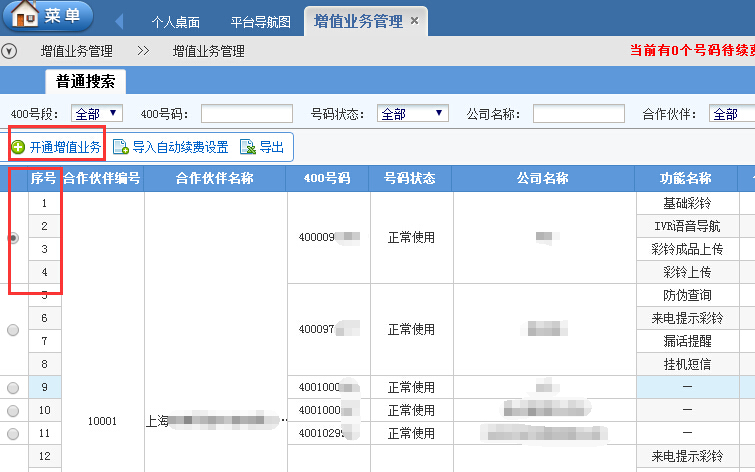Select the radio button for row 11
The width and height of the screenshot is (755, 472).
(13, 433)
